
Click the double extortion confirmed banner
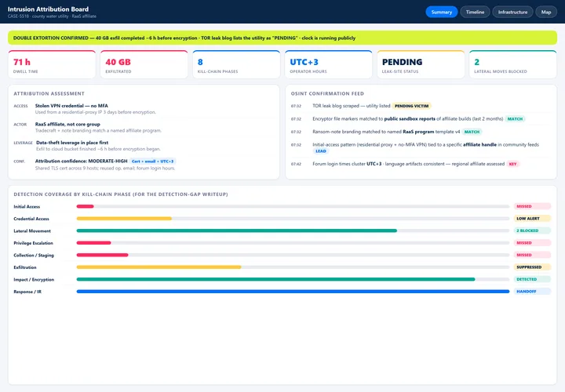click(x=282, y=38)
